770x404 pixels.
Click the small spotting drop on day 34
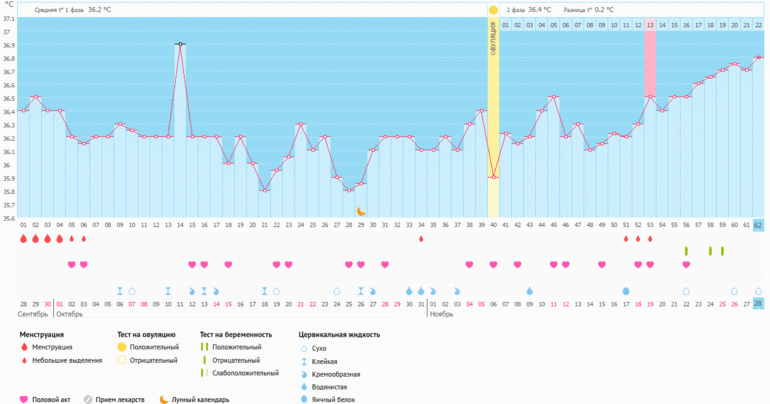[x=421, y=239]
